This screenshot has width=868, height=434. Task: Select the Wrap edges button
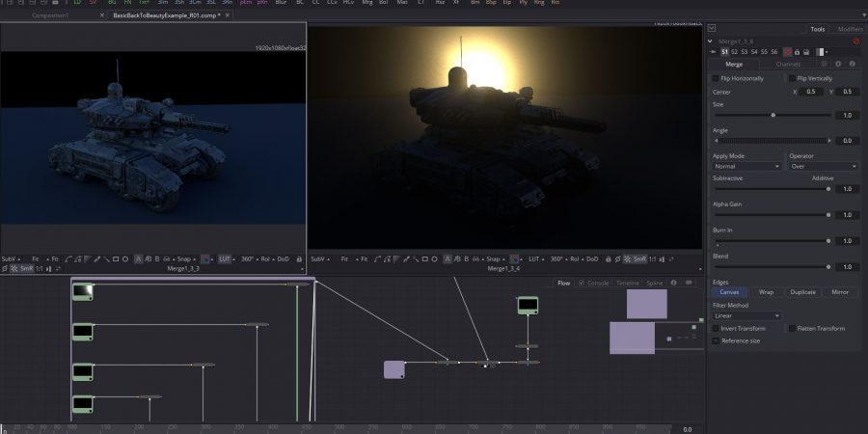pos(766,291)
